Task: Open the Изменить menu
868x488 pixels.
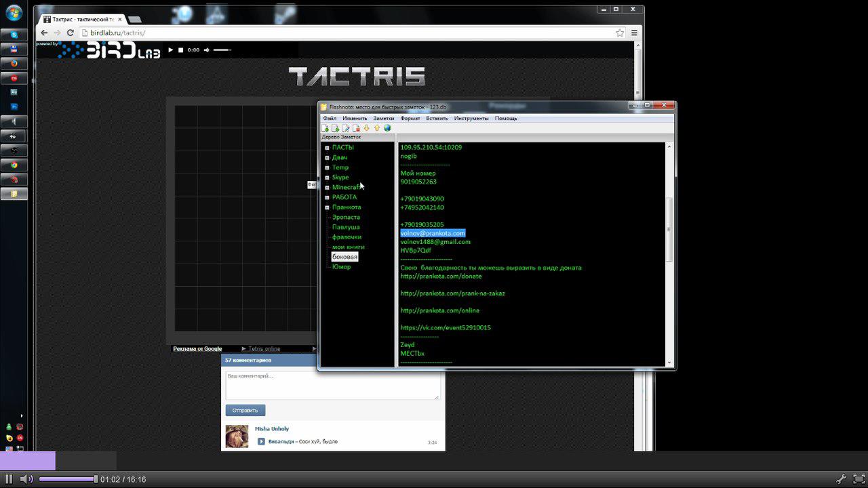Action: coord(355,119)
